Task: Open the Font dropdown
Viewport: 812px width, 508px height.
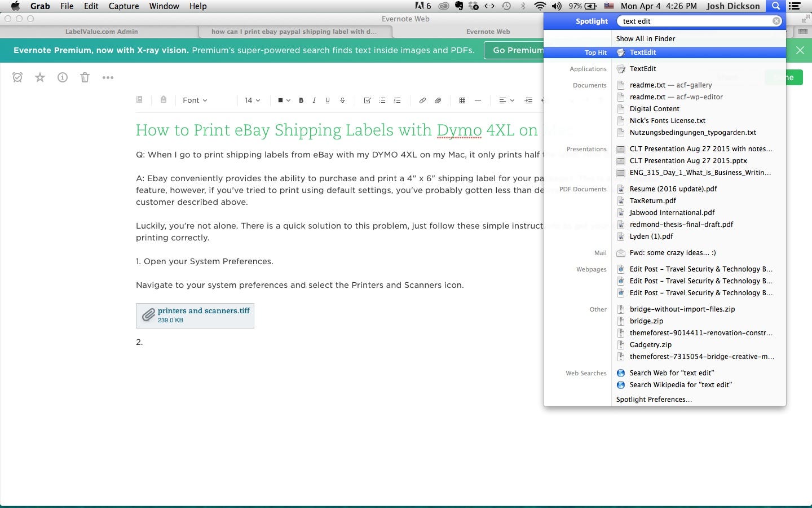Action: pyautogui.click(x=195, y=100)
